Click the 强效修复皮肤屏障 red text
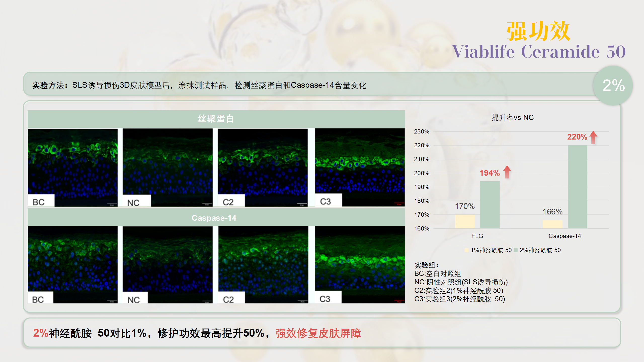 click(318, 333)
